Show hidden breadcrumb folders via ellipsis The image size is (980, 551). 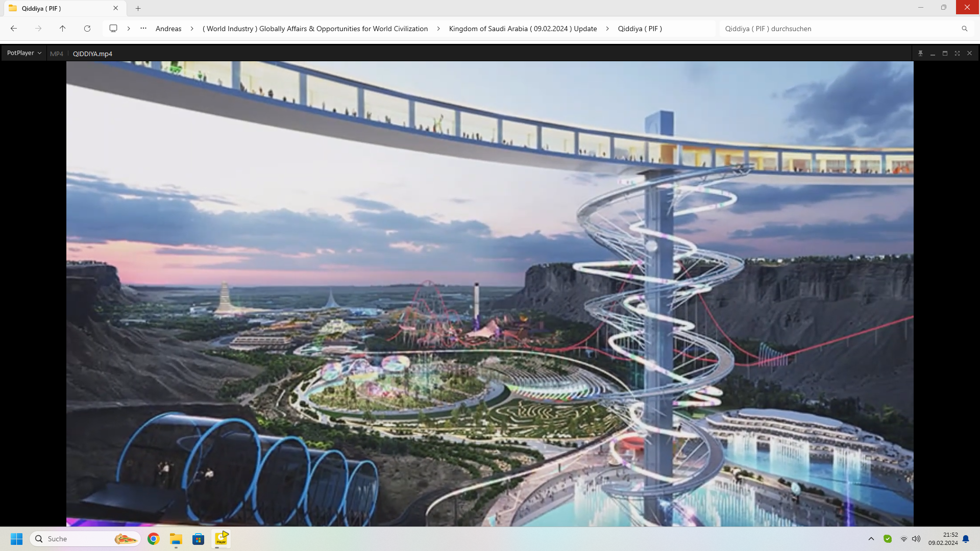143,29
